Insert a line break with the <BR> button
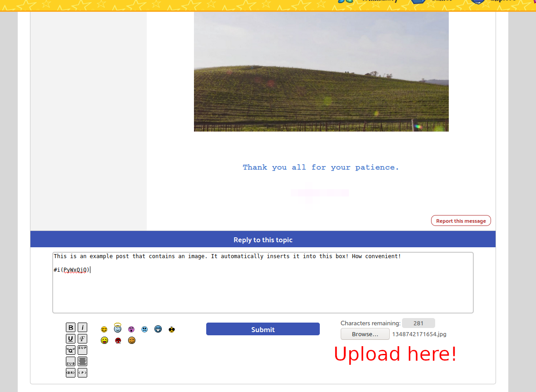 [70, 372]
